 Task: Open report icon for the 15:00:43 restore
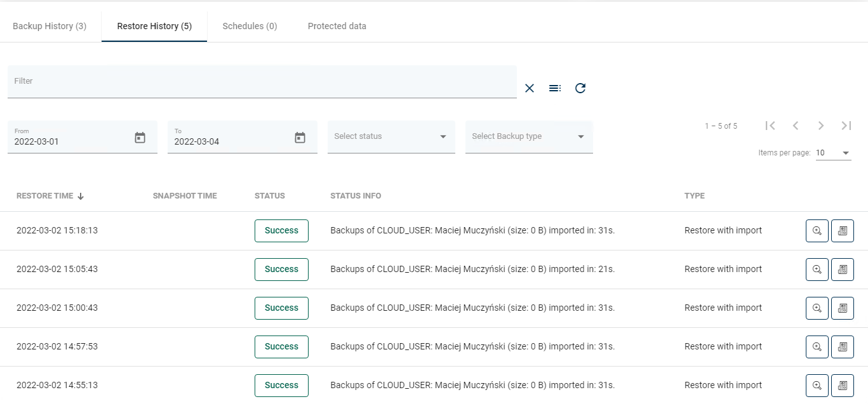843,308
